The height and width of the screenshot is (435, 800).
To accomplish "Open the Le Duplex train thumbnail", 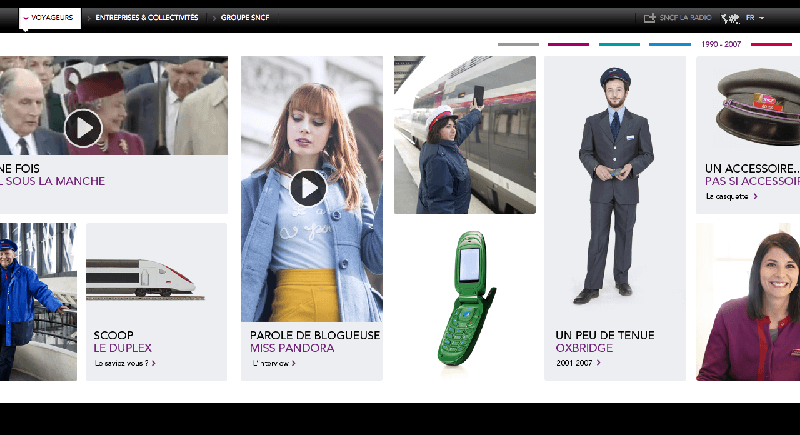I will point(145,278).
